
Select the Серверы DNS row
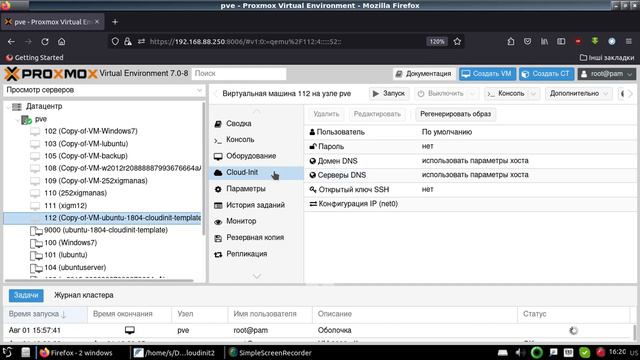click(x=471, y=175)
